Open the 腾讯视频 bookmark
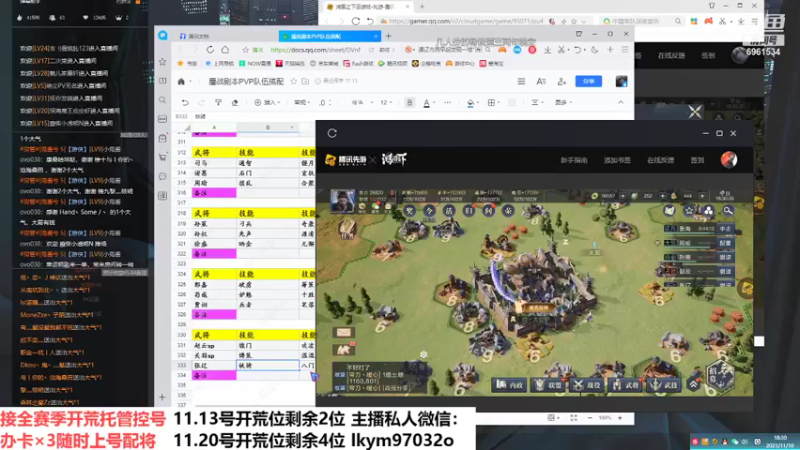Image resolution: width=800 pixels, height=450 pixels. [x=393, y=64]
